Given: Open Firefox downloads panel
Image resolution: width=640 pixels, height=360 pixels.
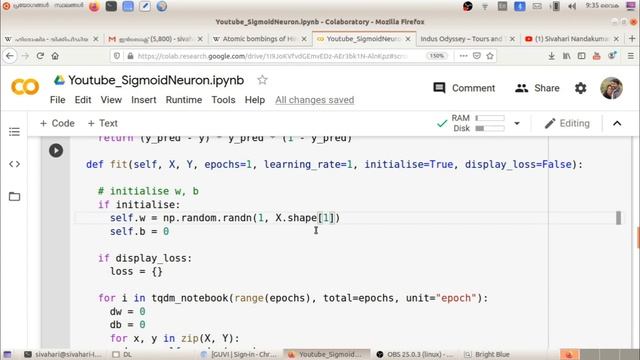Looking at the screenshot, I should click(551, 56).
